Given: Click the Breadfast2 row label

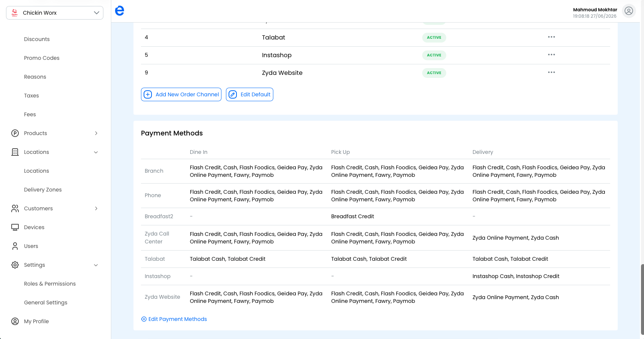Looking at the screenshot, I should 159,216.
